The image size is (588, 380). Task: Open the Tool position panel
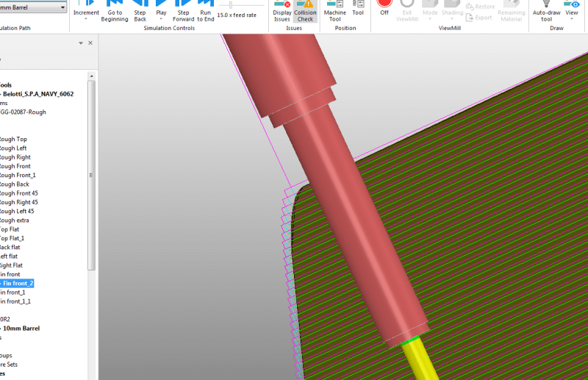[x=358, y=8]
